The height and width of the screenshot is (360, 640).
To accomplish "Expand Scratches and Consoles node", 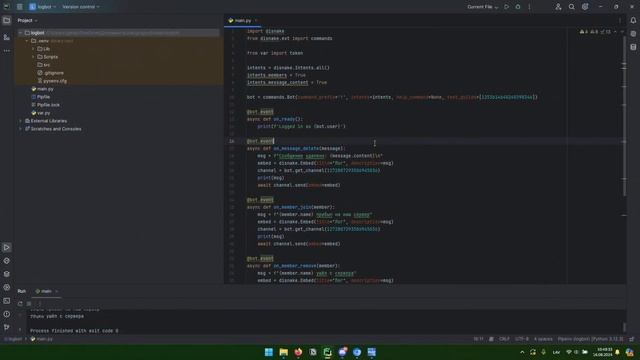I will click(20, 129).
